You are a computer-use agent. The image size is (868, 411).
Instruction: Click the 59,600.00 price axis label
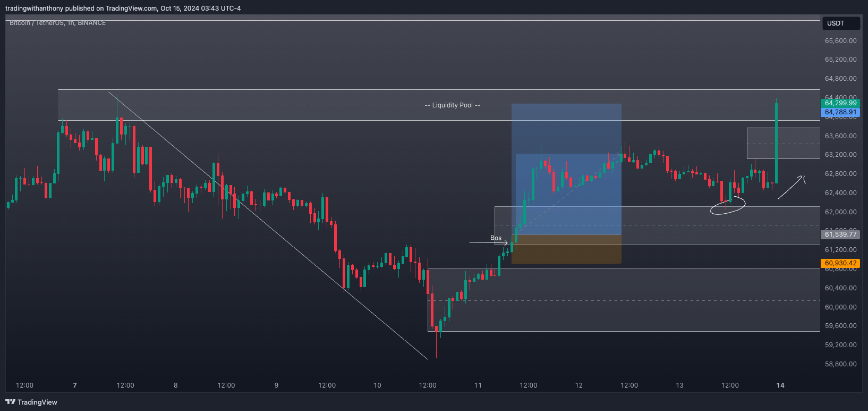(x=840, y=326)
